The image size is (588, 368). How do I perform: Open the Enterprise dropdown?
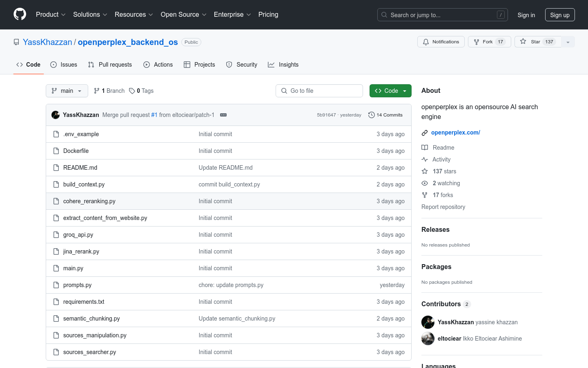pyautogui.click(x=232, y=14)
